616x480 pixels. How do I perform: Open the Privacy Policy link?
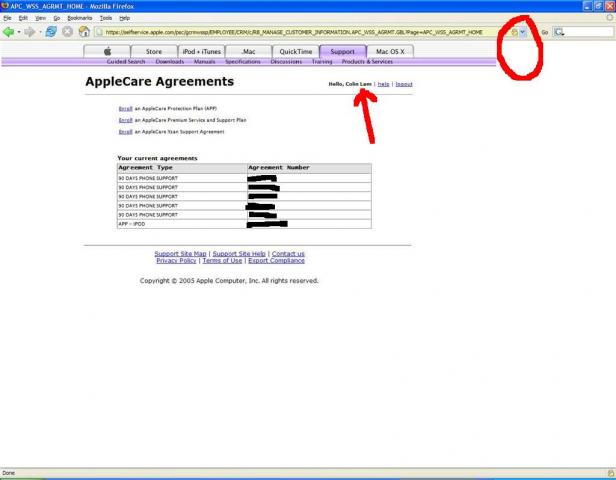[x=176, y=260]
